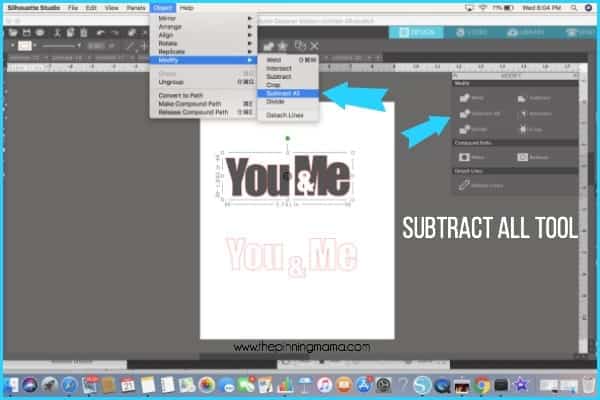Open iTunes from the dock
Viewport: 600px width, 400px height.
pos(324,385)
